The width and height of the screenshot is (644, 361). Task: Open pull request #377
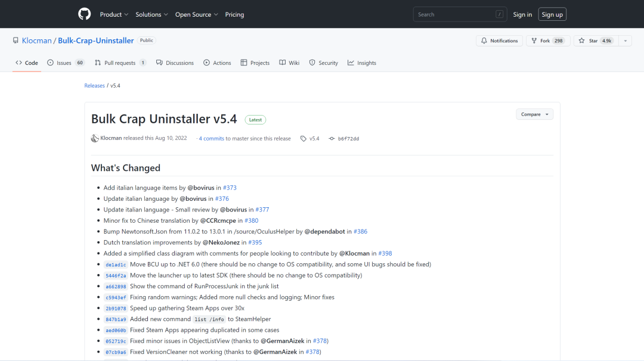tap(262, 210)
